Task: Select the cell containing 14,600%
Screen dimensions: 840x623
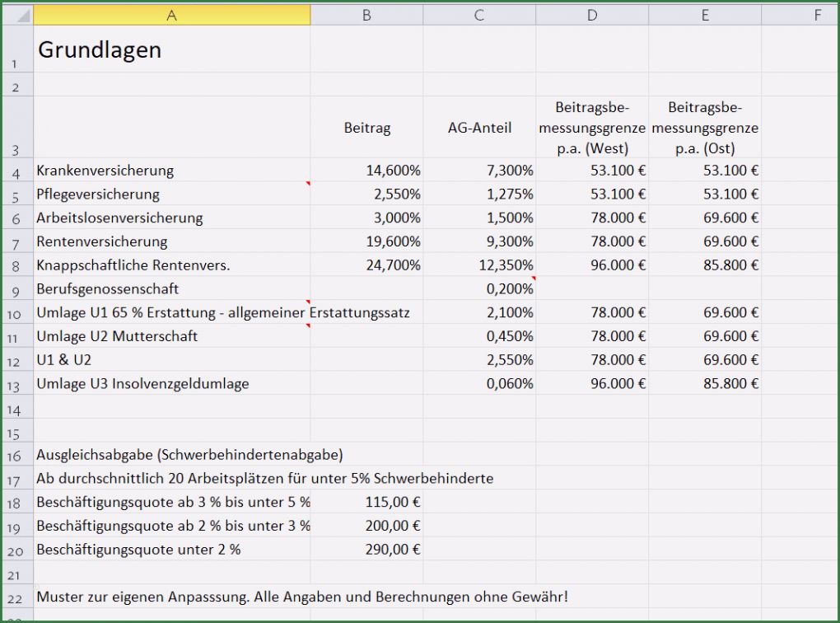Action: 366,171
